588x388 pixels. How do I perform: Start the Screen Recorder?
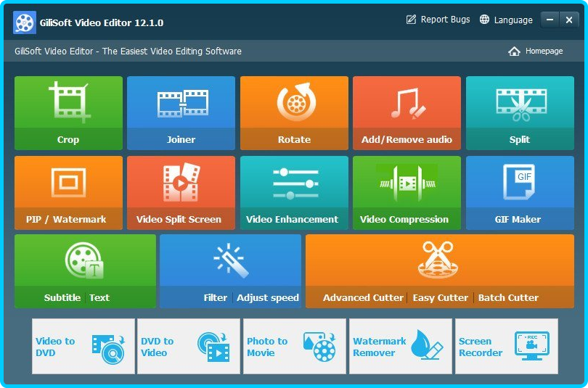506,347
